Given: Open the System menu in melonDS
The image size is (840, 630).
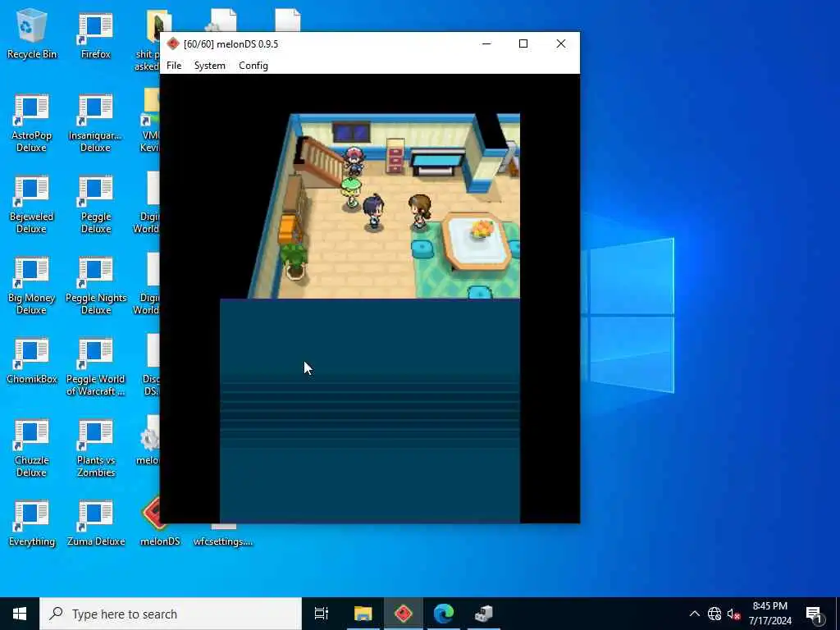Looking at the screenshot, I should click(x=209, y=66).
